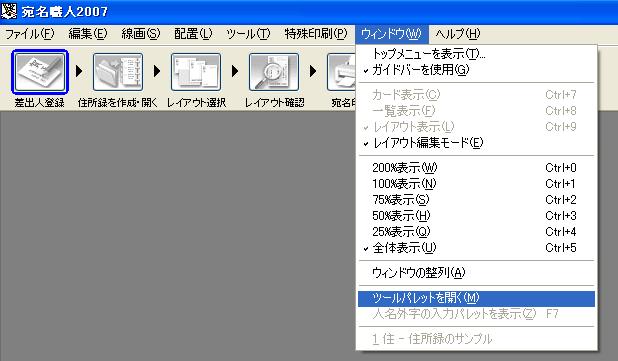Open the ファイル(F) menu
Viewport: 618px width, 361px height.
click(x=30, y=34)
